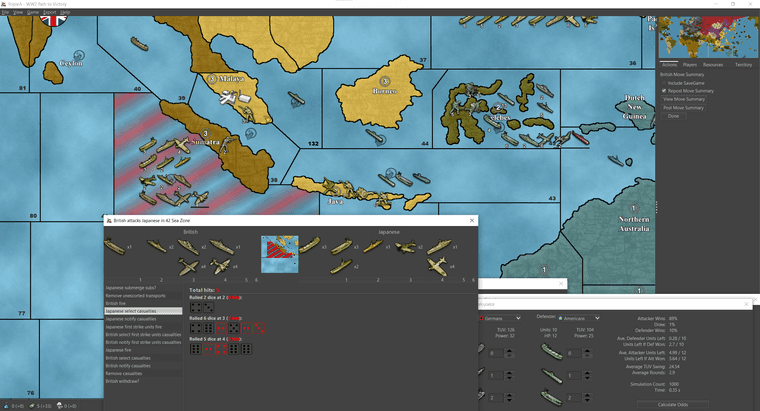Open the Americans defender dropdown

pyautogui.click(x=579, y=318)
